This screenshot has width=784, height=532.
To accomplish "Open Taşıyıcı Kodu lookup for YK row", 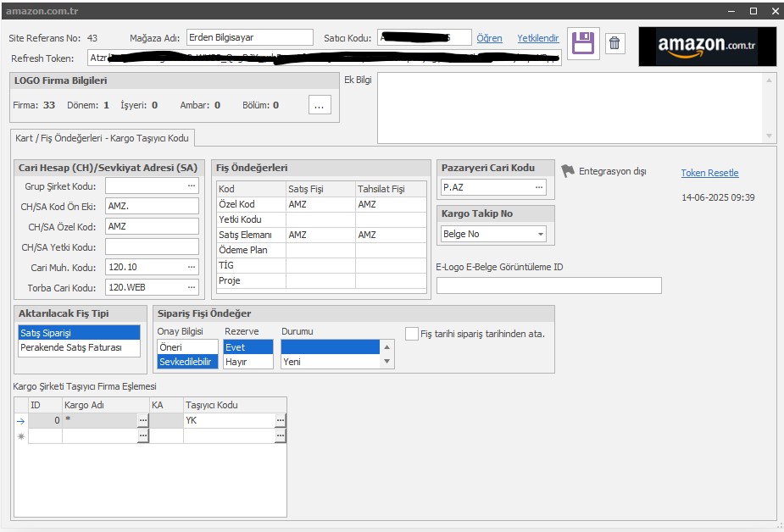I will [281, 420].
